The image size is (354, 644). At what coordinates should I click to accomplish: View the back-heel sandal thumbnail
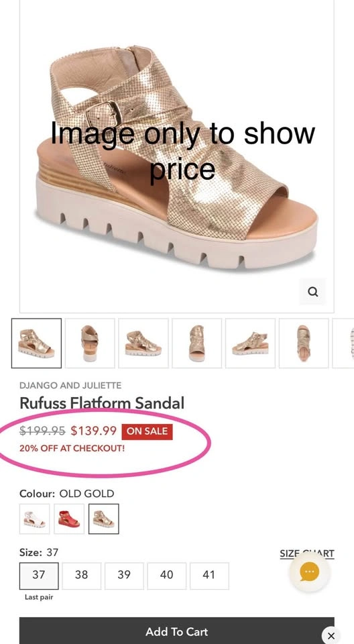pyautogui.click(x=90, y=343)
